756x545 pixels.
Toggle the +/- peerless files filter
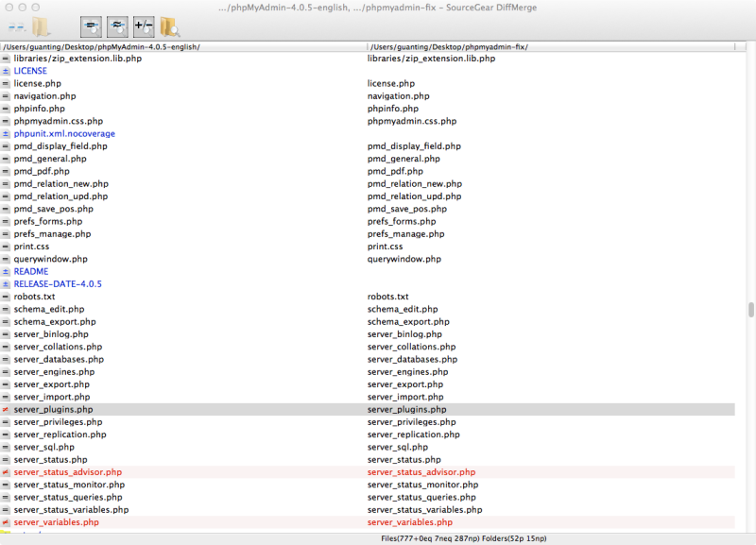coord(144,27)
